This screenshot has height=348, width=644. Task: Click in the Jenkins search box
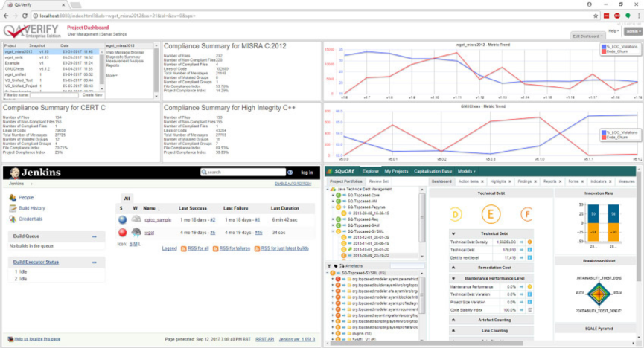(243, 173)
